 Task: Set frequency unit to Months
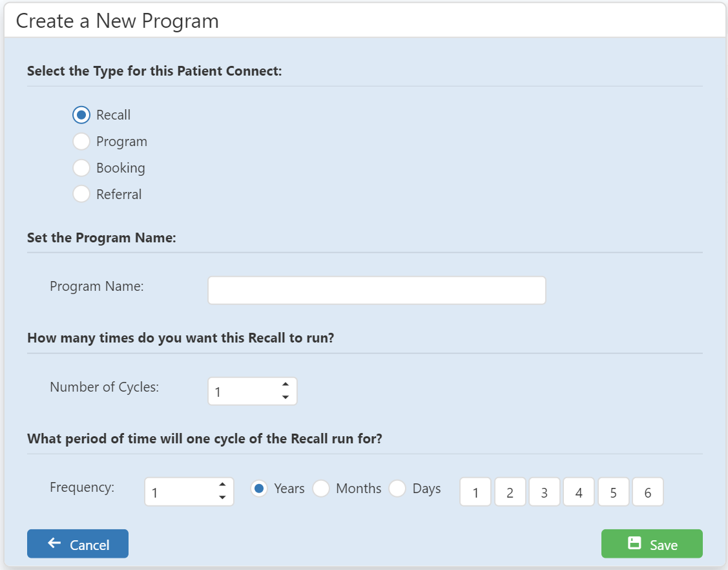pos(321,489)
